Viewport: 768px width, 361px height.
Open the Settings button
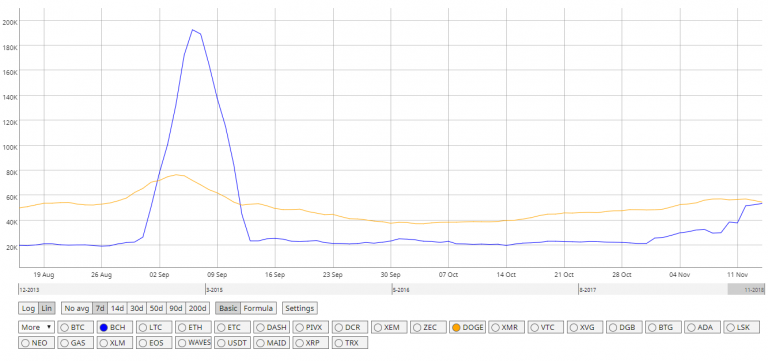(299, 309)
